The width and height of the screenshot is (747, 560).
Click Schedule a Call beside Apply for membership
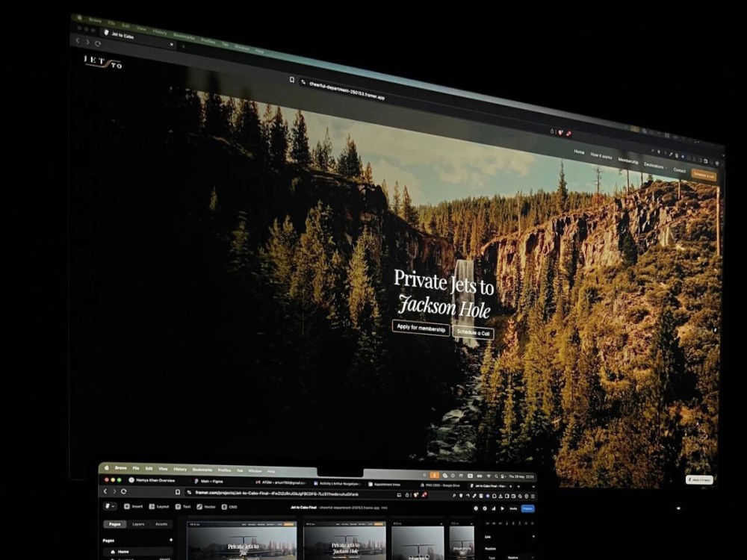click(473, 332)
